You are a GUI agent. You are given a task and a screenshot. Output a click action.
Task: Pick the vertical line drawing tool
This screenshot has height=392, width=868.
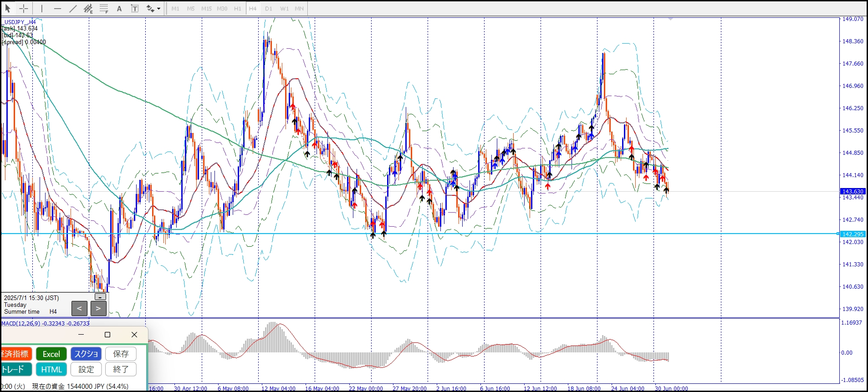click(41, 8)
